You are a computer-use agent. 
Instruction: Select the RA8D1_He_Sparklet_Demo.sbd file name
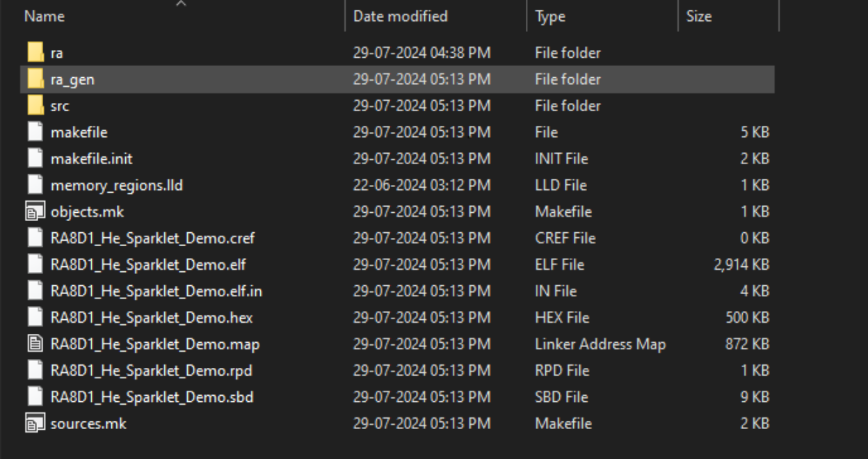coord(152,396)
